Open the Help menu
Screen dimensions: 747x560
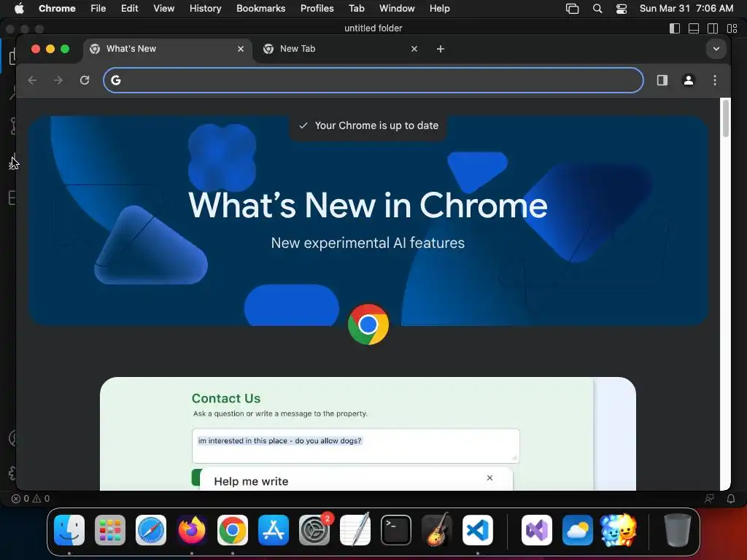point(439,8)
